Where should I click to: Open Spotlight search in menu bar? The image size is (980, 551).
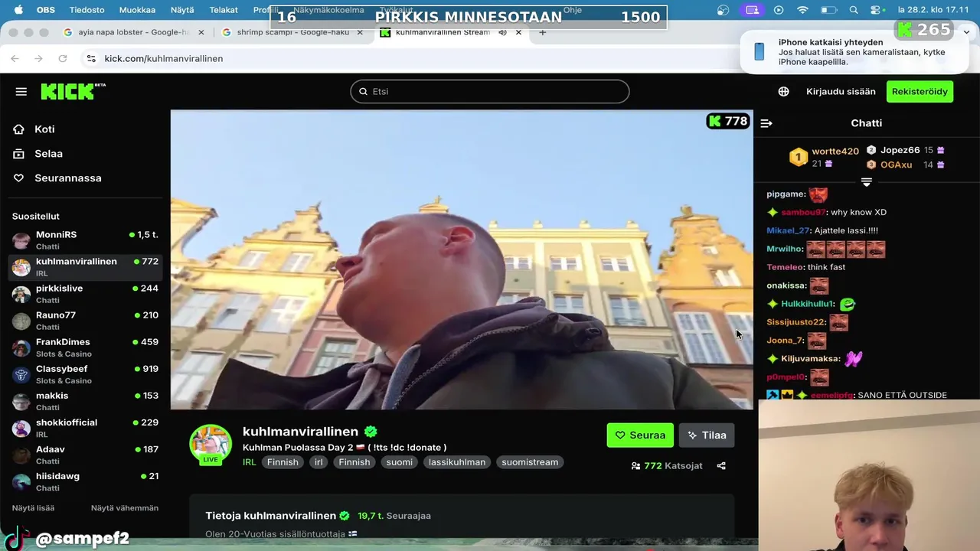pyautogui.click(x=854, y=10)
